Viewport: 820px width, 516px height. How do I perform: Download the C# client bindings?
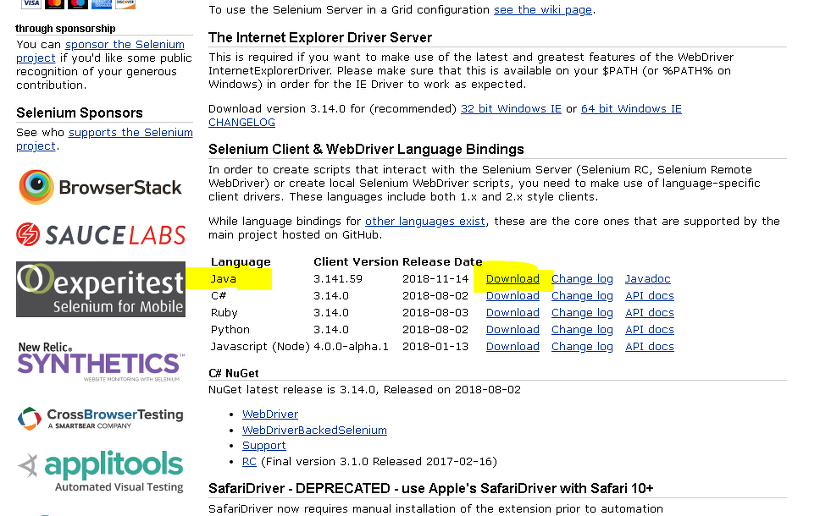[x=512, y=295]
